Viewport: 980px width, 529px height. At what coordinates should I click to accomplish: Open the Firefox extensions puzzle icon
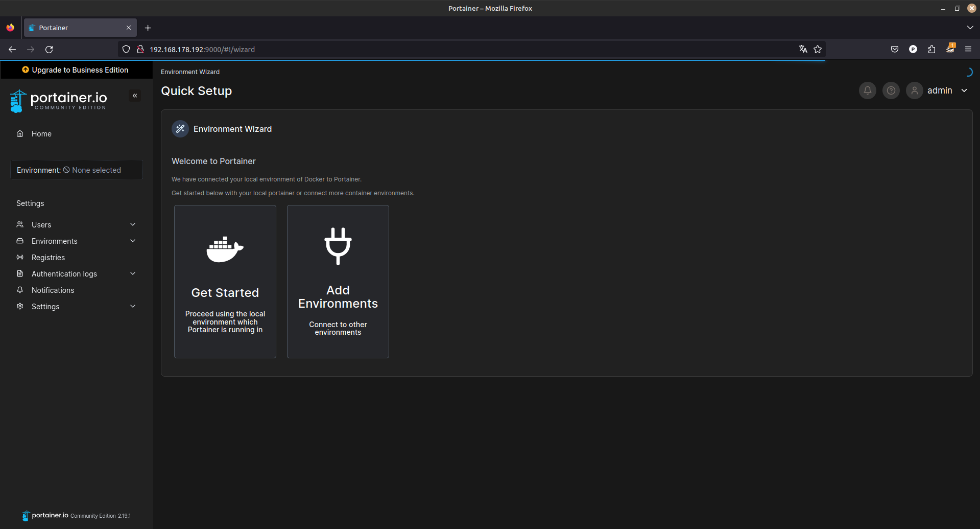click(931, 49)
